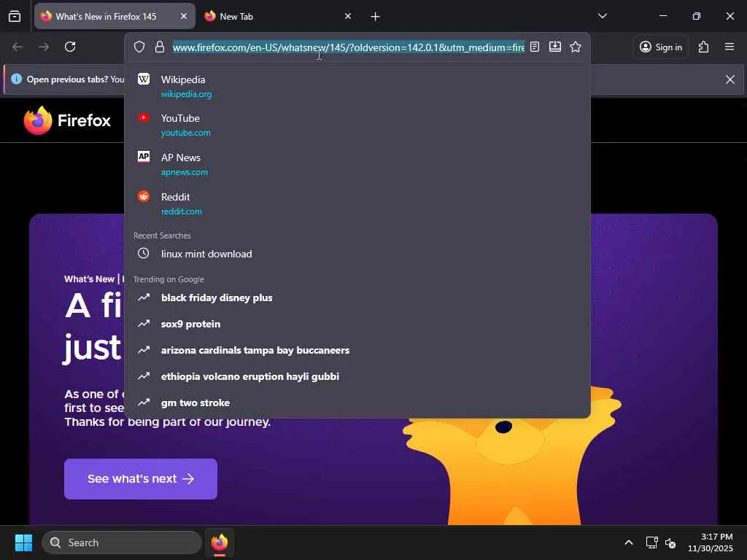This screenshot has width=747, height=560.
Task: Switch to What's New in Firefox 145 tab
Action: click(115, 17)
